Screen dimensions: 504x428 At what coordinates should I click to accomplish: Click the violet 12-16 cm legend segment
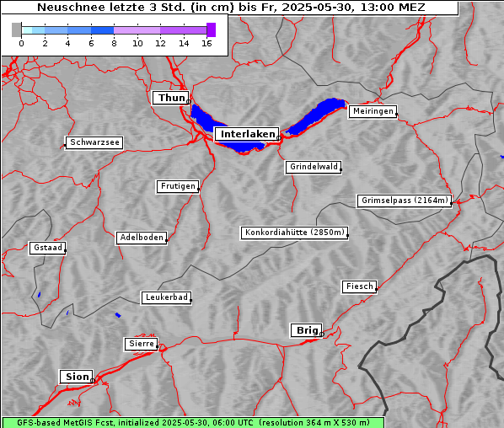click(183, 30)
